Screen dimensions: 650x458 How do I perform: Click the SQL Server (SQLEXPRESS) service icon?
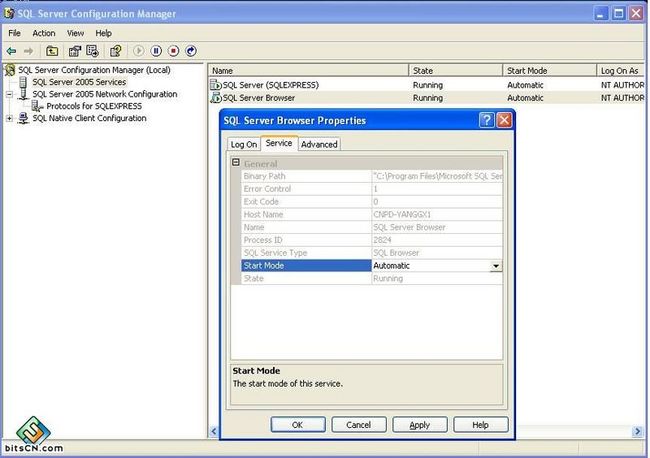click(216, 85)
